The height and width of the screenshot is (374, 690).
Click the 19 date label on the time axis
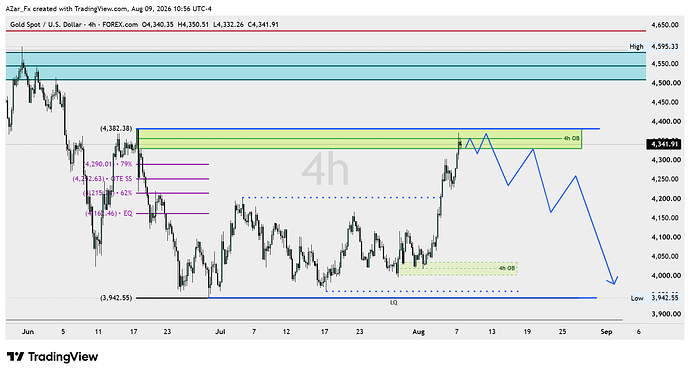pyautogui.click(x=527, y=332)
